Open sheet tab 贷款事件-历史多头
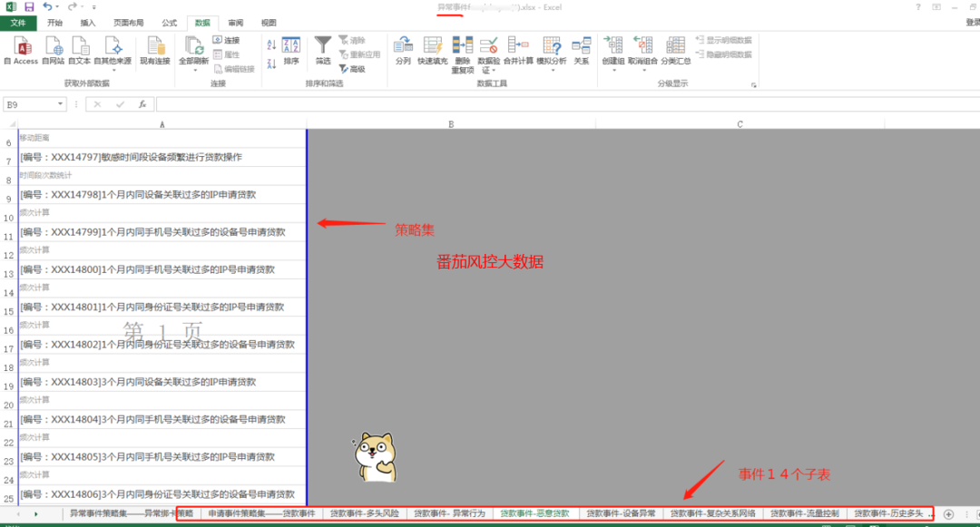 [888, 513]
